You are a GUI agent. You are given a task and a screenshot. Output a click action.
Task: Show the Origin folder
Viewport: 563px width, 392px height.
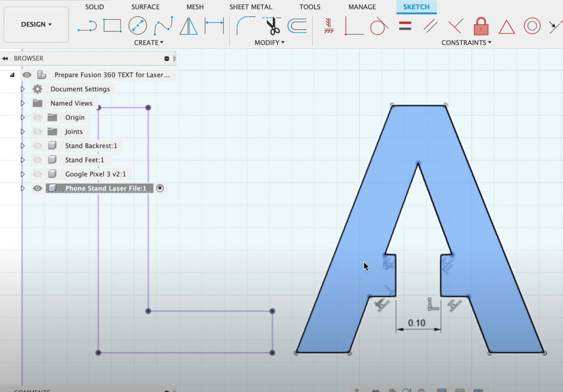38,117
